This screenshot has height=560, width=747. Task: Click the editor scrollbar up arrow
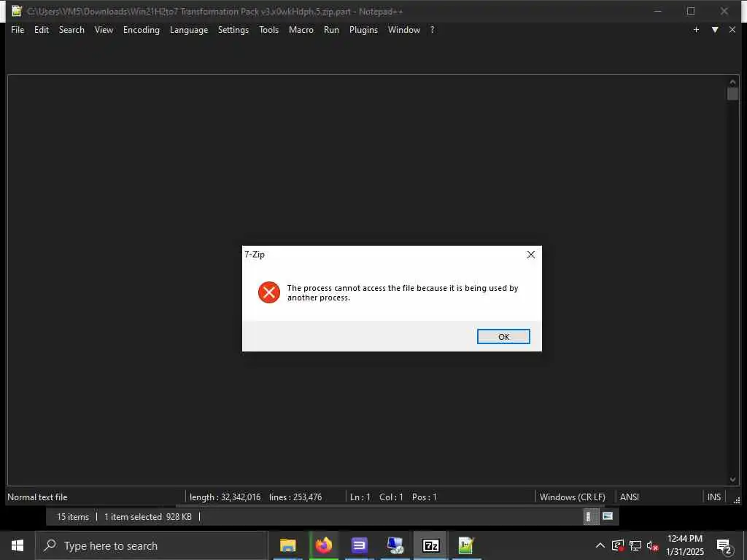(x=732, y=82)
